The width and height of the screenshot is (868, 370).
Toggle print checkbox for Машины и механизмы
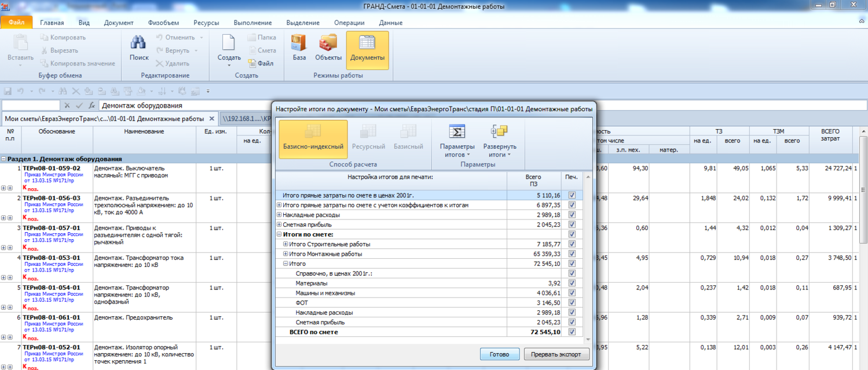click(x=572, y=293)
